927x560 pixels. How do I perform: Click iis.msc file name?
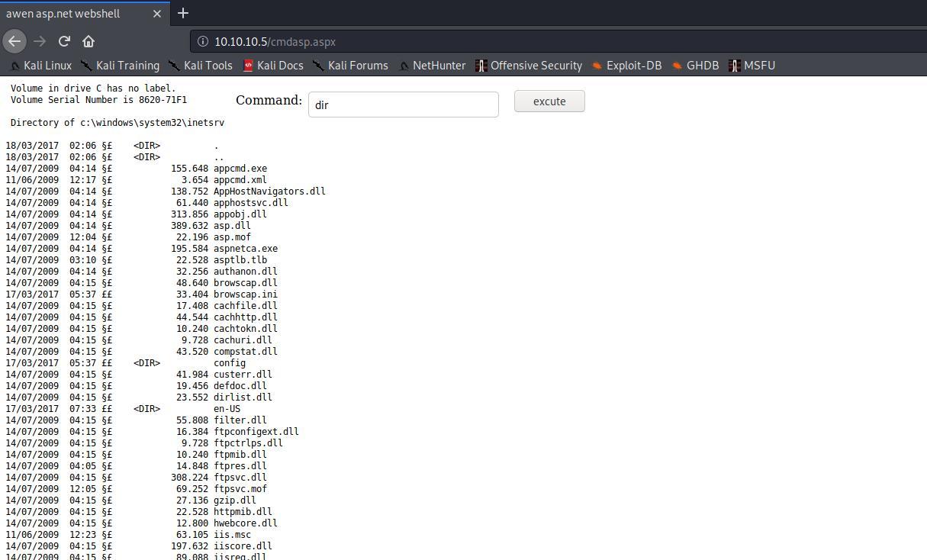232,535
